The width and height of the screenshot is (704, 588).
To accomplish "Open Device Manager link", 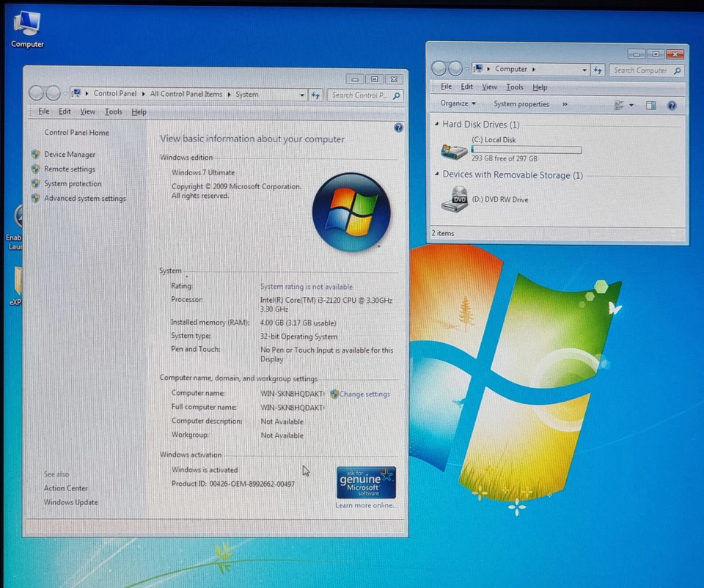I will tap(70, 155).
